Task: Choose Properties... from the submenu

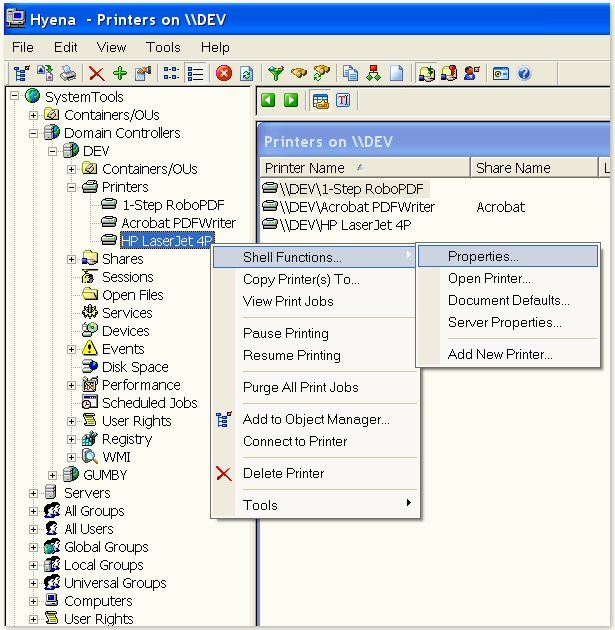Action: [x=483, y=257]
